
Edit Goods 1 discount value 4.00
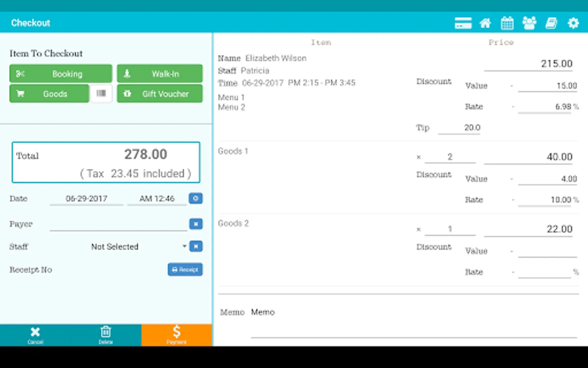coord(548,179)
